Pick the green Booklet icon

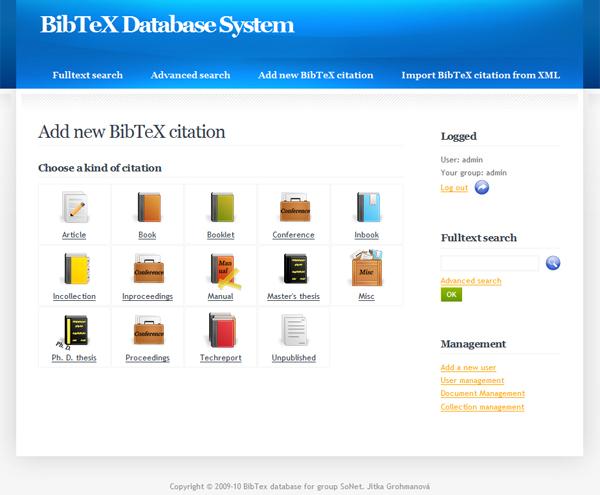222,207
